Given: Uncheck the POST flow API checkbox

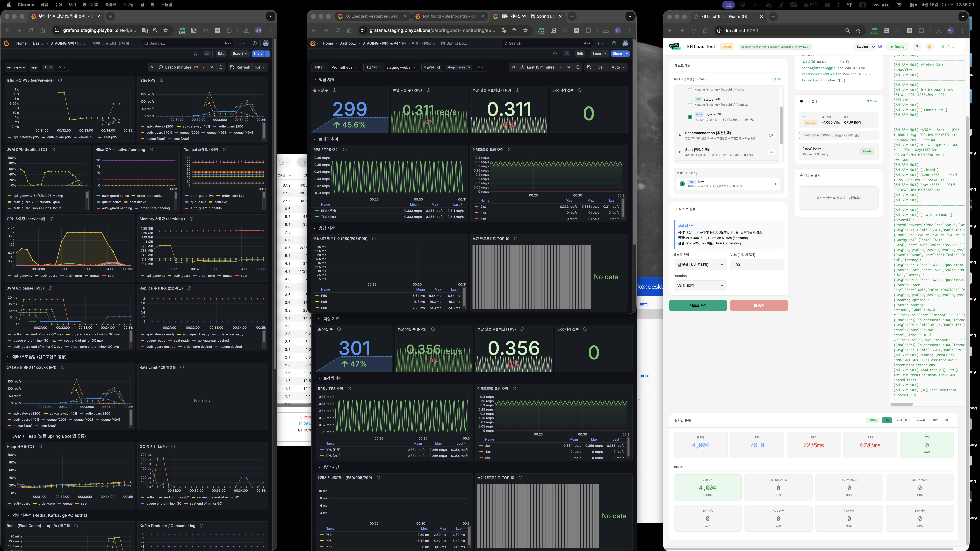Looking at the screenshot, I should (x=690, y=117).
